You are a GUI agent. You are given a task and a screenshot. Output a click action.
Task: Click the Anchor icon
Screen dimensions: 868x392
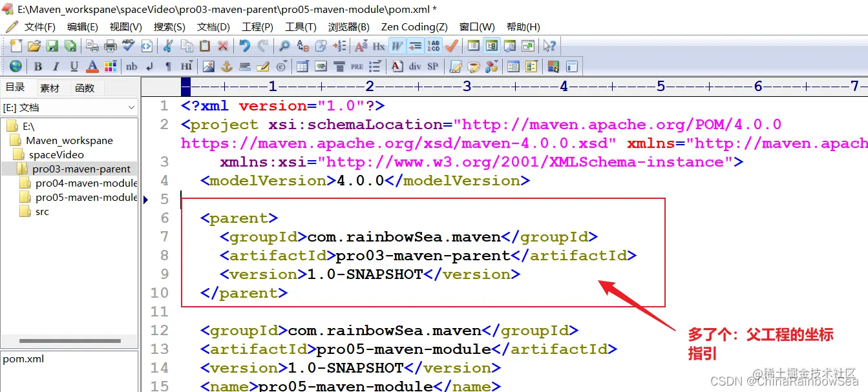[226, 66]
